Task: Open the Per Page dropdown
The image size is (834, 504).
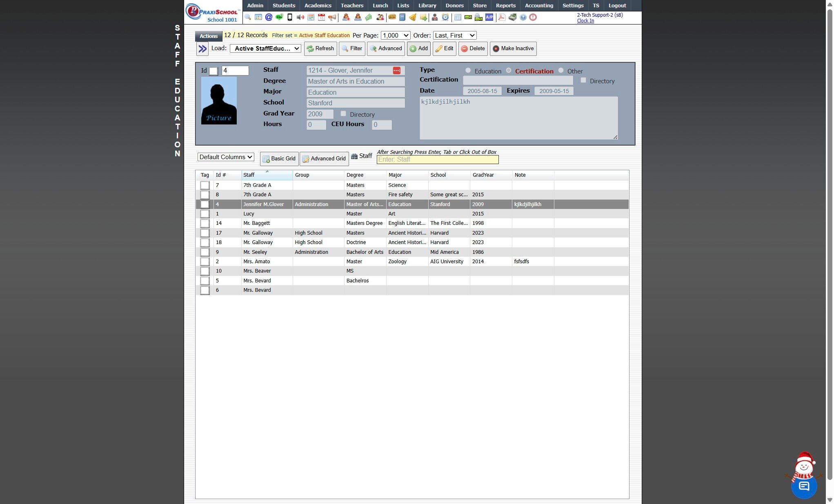Action: (x=395, y=36)
